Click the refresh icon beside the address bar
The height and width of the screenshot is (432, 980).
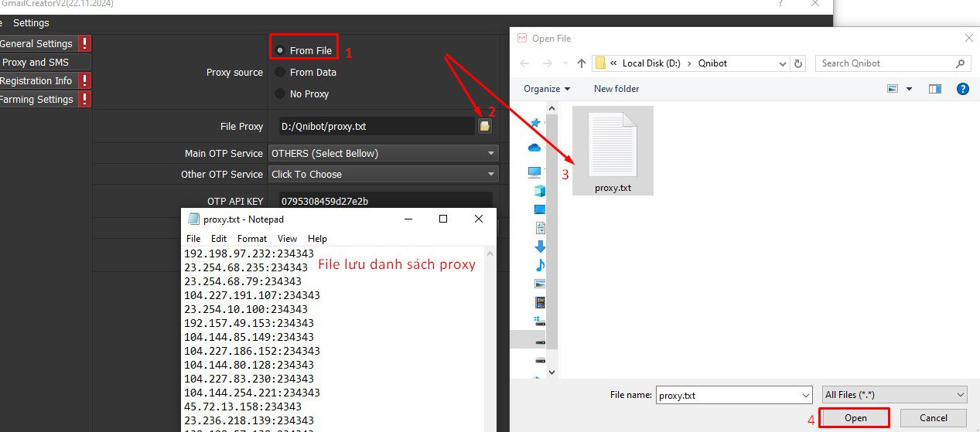tap(799, 63)
